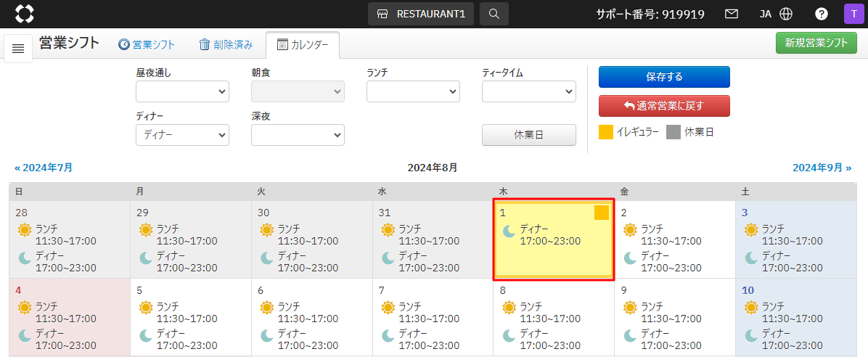The image size is (868, 357).
Task: Click the moon icon on August 3 dinner
Action: pos(751,258)
